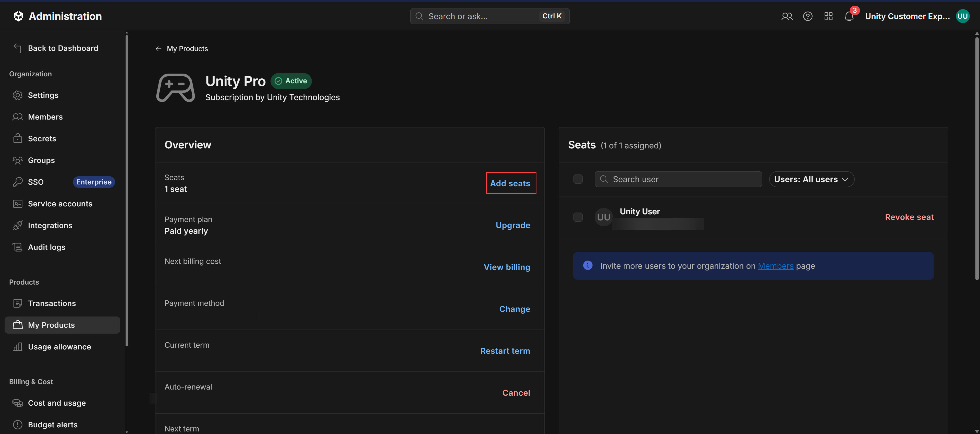The height and width of the screenshot is (434, 980).
Task: Click the Service accounts ID card icon
Action: pyautogui.click(x=18, y=204)
